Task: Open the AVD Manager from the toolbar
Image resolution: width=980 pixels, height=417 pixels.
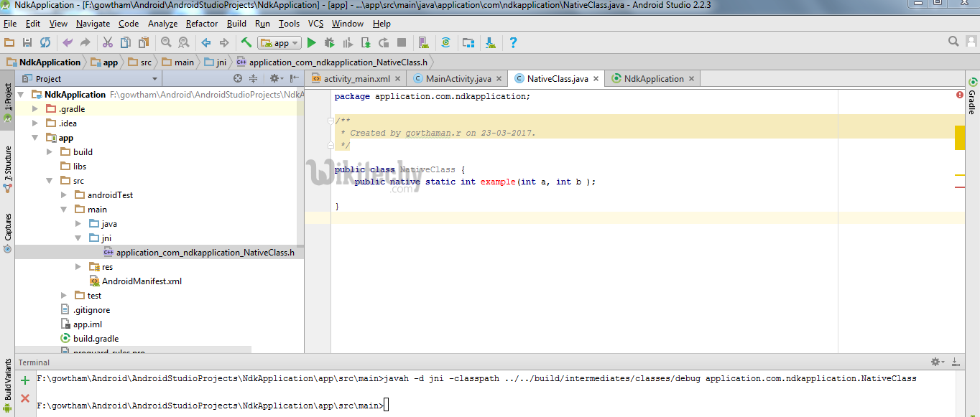Action: pyautogui.click(x=423, y=43)
